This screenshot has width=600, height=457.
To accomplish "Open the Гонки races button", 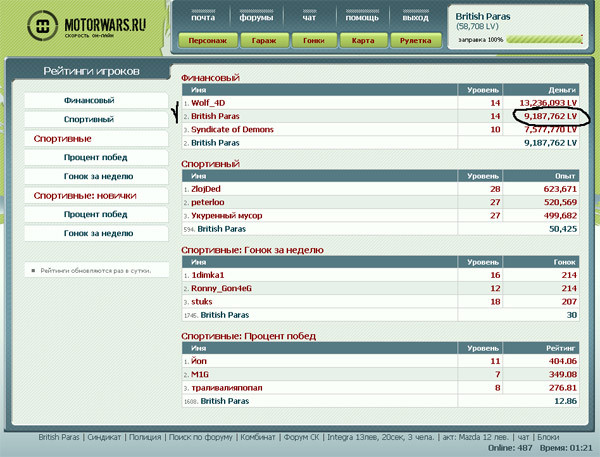I will (314, 40).
